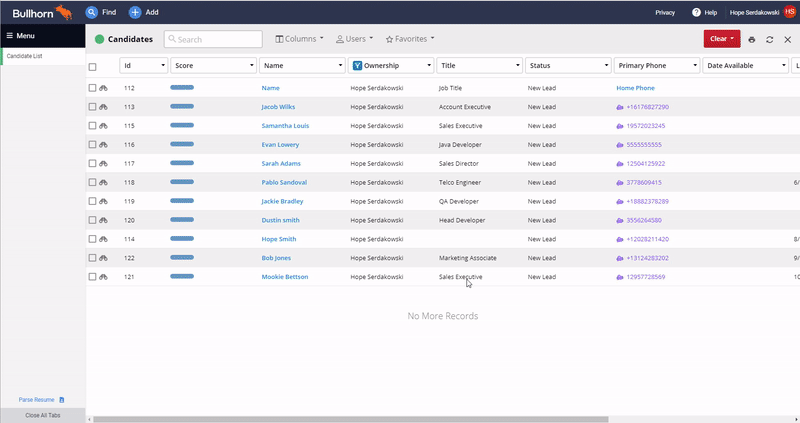Preview Jacob Wilks with binoculars icon
Image resolution: width=800 pixels, height=423 pixels.
[104, 106]
